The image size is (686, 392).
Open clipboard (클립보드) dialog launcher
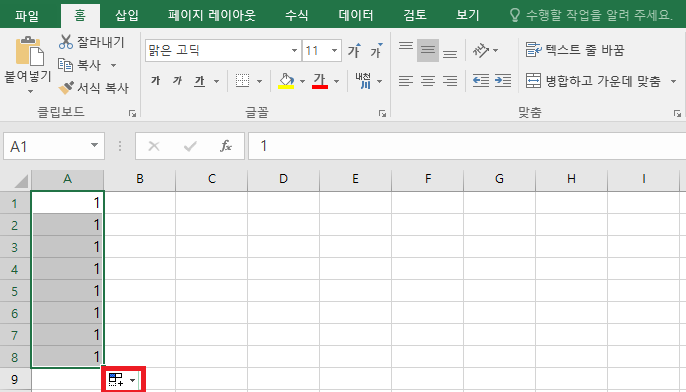coord(132,114)
